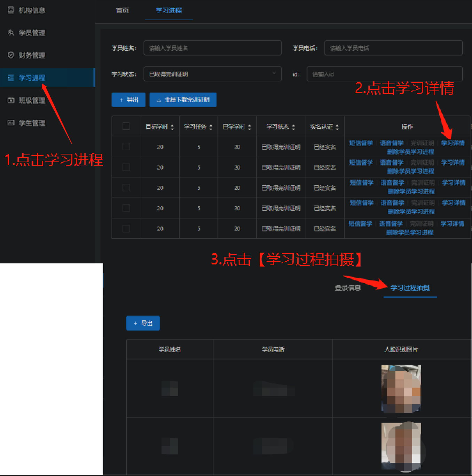
Task: Click 已取得完训证明 cell in first data row
Action: coord(281,147)
